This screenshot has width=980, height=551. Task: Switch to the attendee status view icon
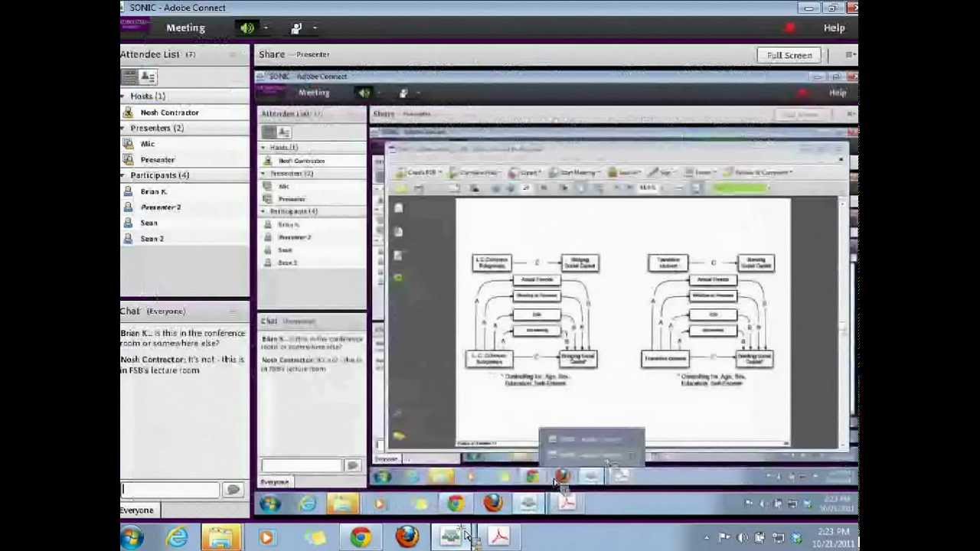[x=148, y=77]
